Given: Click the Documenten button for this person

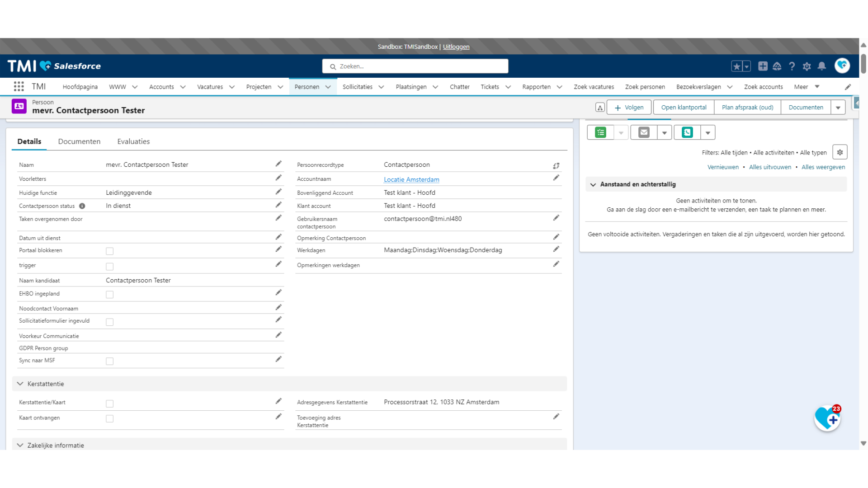Looking at the screenshot, I should tap(806, 107).
